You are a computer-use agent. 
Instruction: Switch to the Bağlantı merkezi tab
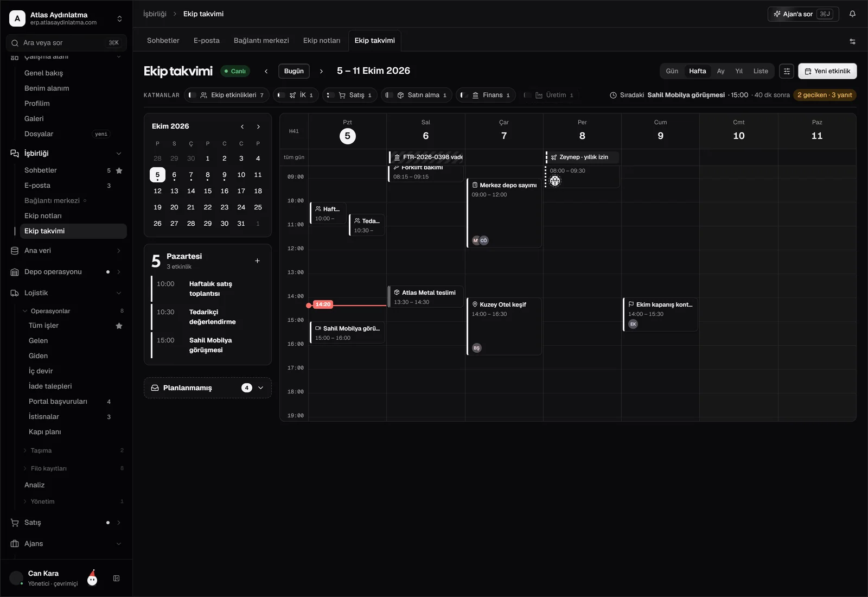coord(261,41)
